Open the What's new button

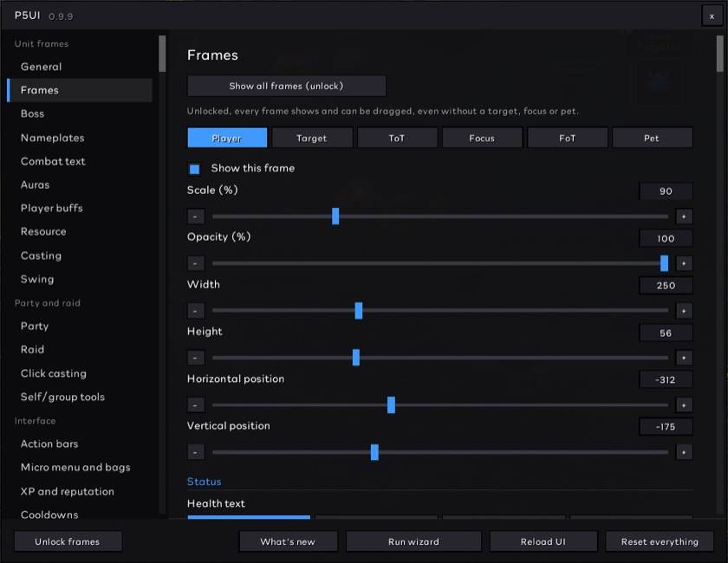(x=288, y=541)
